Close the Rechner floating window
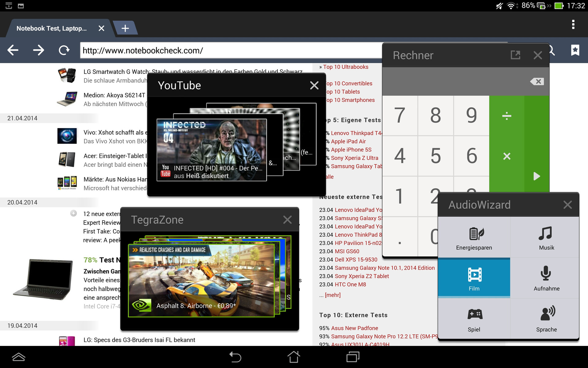This screenshot has width=588, height=368. tap(538, 55)
